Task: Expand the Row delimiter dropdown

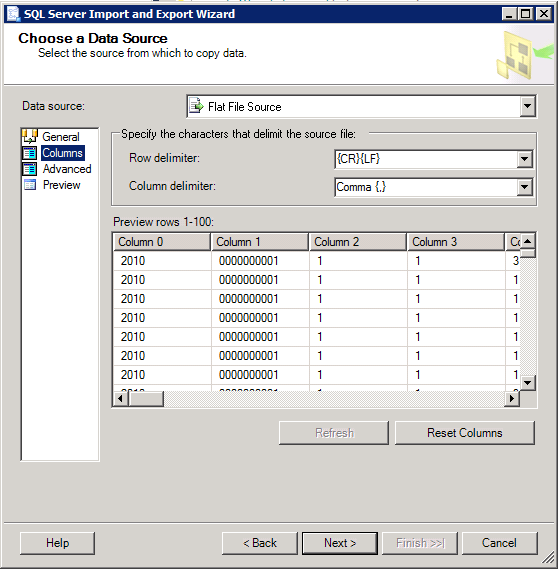Action: coord(524,159)
